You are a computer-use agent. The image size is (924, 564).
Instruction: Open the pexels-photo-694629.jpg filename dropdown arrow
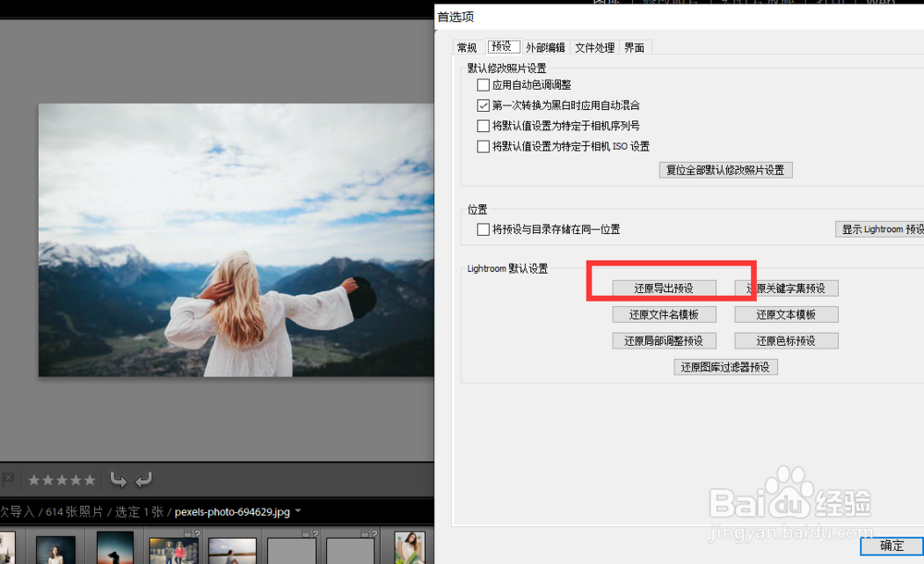[298, 511]
